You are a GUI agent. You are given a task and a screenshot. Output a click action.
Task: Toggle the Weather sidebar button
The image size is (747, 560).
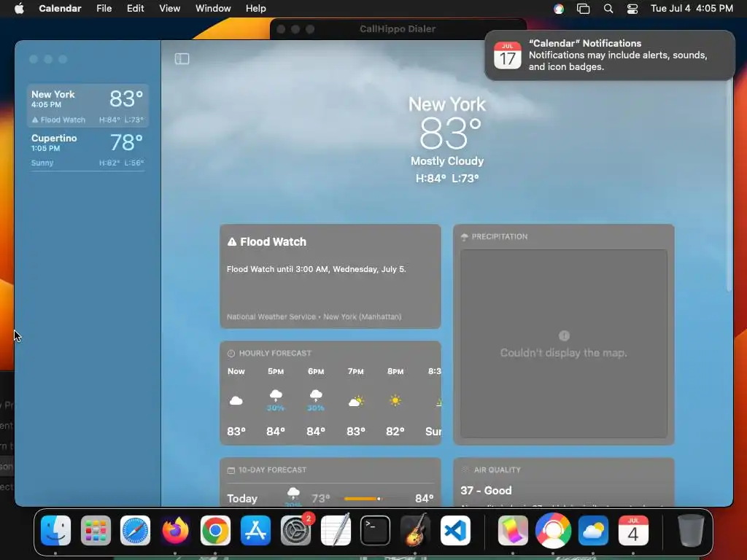click(182, 58)
